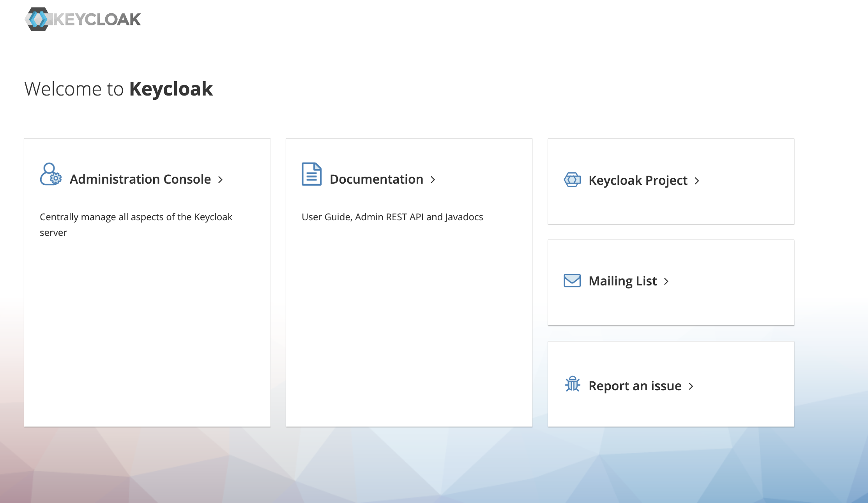Click the envelope icon beside Mailing List

pyautogui.click(x=572, y=281)
